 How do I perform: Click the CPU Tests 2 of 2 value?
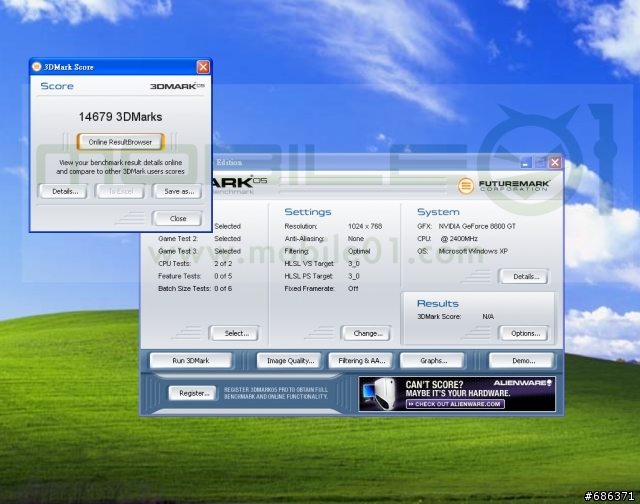point(223,263)
